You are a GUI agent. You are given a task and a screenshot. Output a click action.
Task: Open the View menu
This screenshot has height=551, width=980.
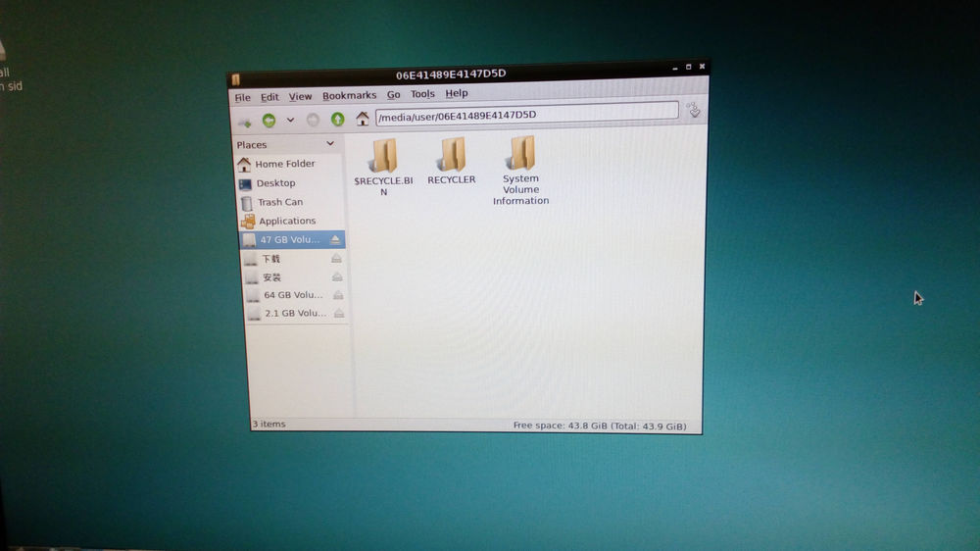pos(300,96)
